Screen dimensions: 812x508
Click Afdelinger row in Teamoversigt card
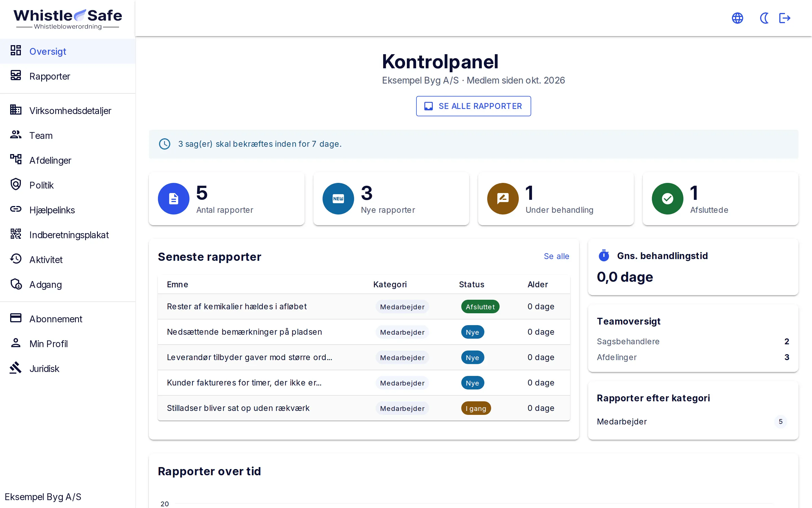coord(693,357)
